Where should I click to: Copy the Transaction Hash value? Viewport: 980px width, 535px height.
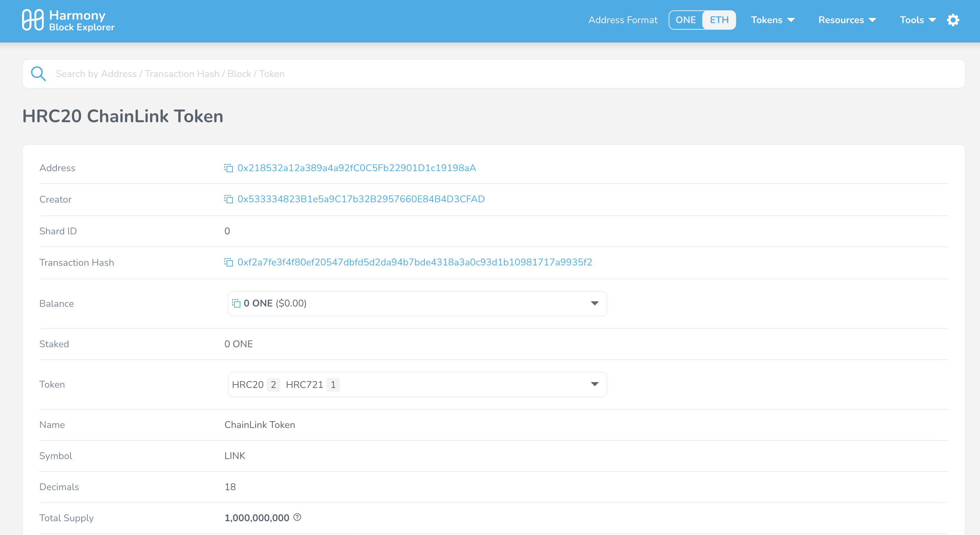pyautogui.click(x=228, y=262)
